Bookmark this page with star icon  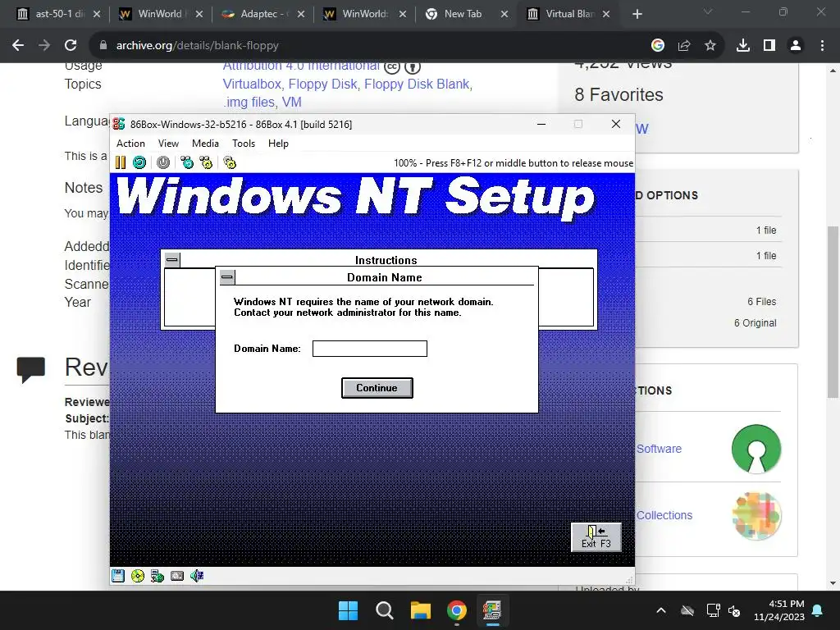[710, 46]
